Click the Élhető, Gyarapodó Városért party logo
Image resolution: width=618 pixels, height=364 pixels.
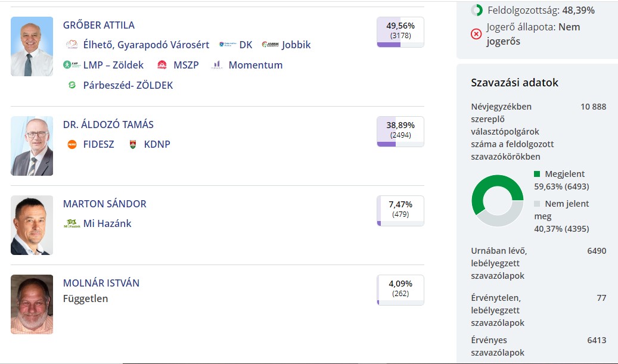pos(72,45)
